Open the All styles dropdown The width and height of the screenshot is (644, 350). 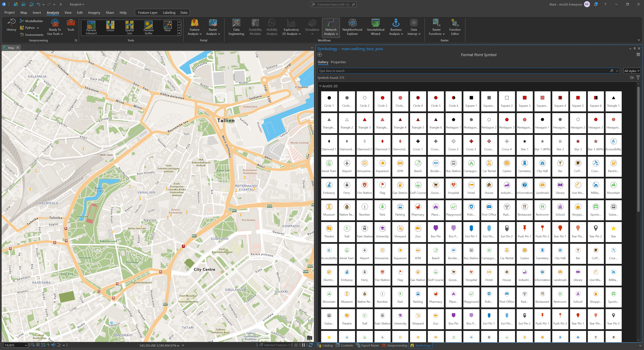coord(632,71)
